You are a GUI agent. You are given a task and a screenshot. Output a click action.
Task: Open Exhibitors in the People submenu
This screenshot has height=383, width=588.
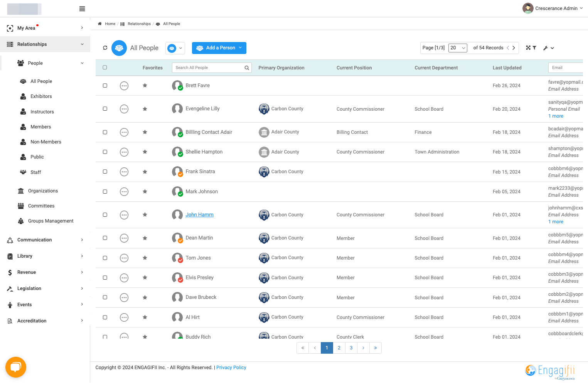pyautogui.click(x=41, y=96)
